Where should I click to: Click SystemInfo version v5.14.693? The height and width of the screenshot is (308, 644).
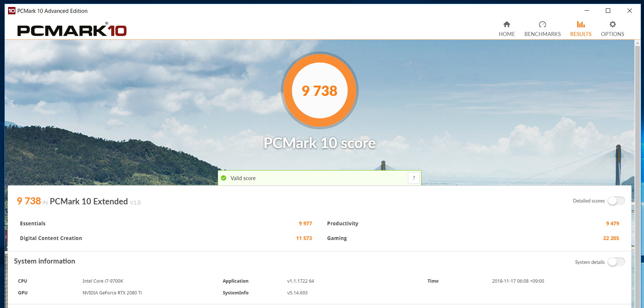(x=297, y=293)
